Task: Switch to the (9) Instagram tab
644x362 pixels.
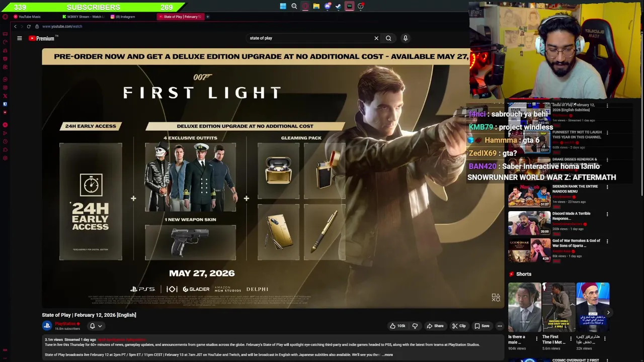Action: click(x=125, y=17)
